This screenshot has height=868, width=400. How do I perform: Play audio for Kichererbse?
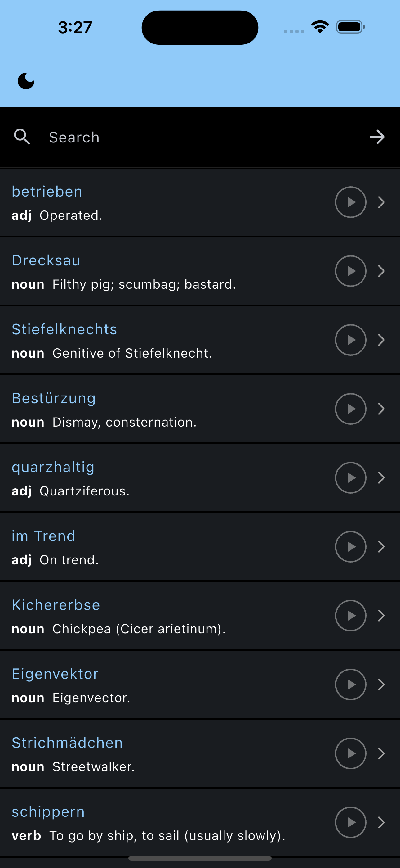pos(350,616)
